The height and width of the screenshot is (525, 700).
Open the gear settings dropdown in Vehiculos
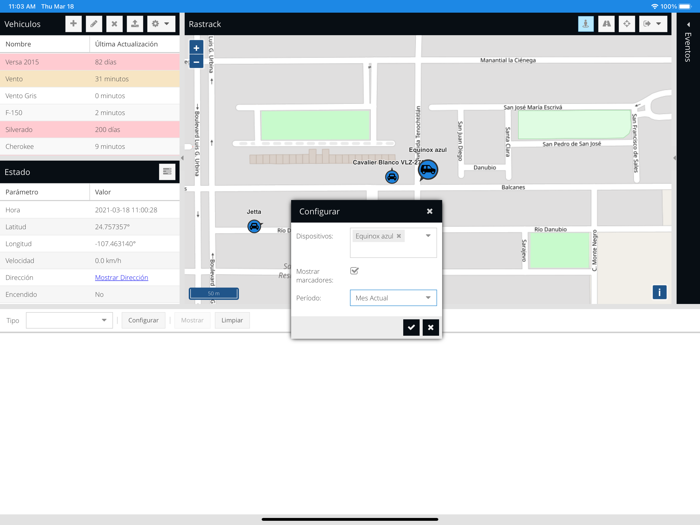[161, 24]
